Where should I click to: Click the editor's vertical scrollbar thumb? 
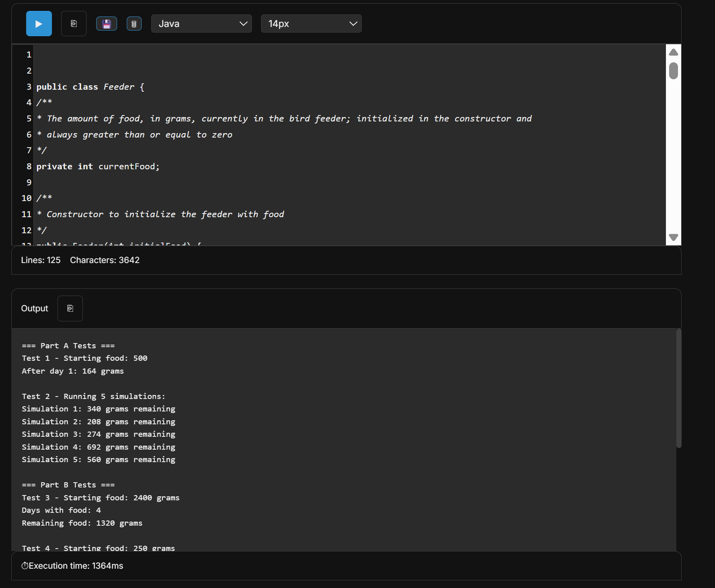tap(673, 71)
